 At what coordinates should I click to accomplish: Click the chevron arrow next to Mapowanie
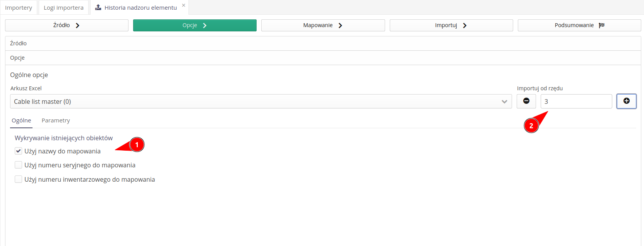coord(340,25)
